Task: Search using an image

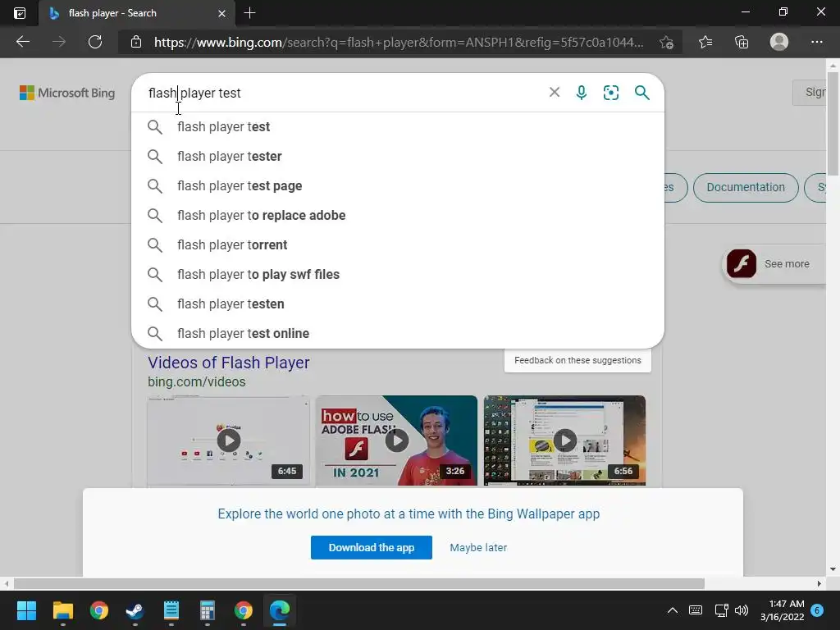Action: (610, 93)
